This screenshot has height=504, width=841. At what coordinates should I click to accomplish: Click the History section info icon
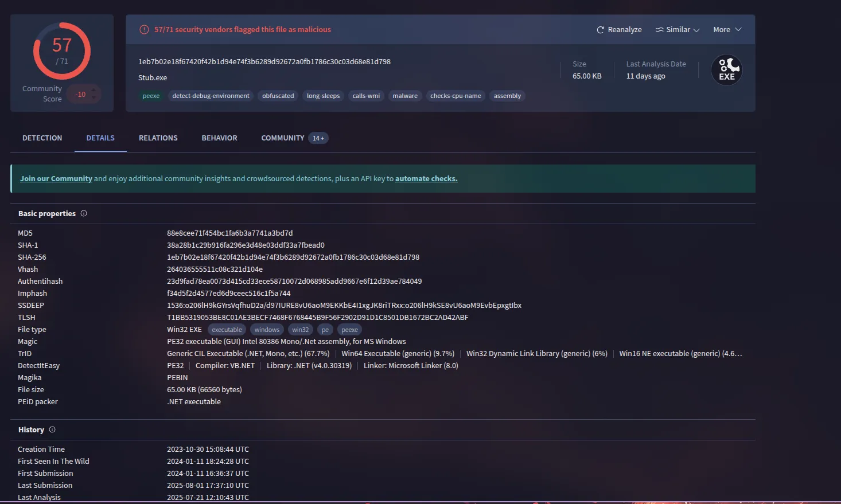pyautogui.click(x=52, y=429)
